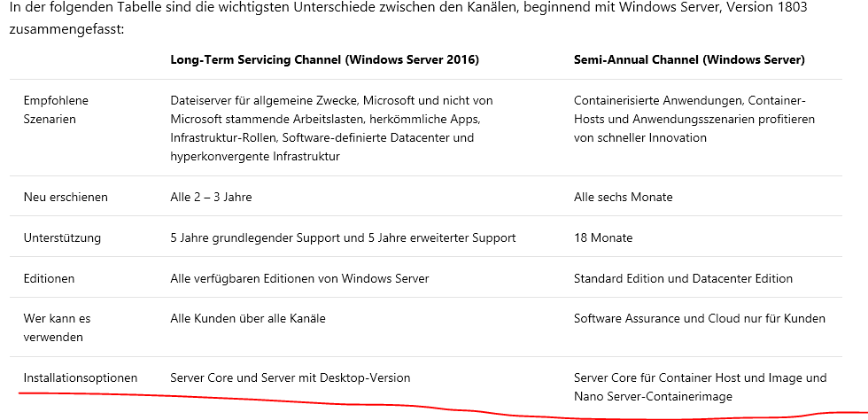The width and height of the screenshot is (868, 420).
Task: Click the Long-Term Servicing Channel column header
Action: pyautogui.click(x=324, y=60)
